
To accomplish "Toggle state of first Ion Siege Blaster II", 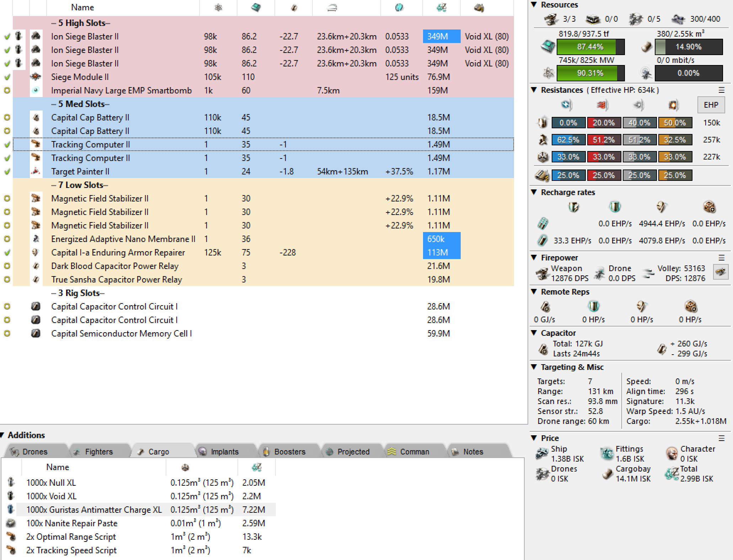I will click(7, 36).
